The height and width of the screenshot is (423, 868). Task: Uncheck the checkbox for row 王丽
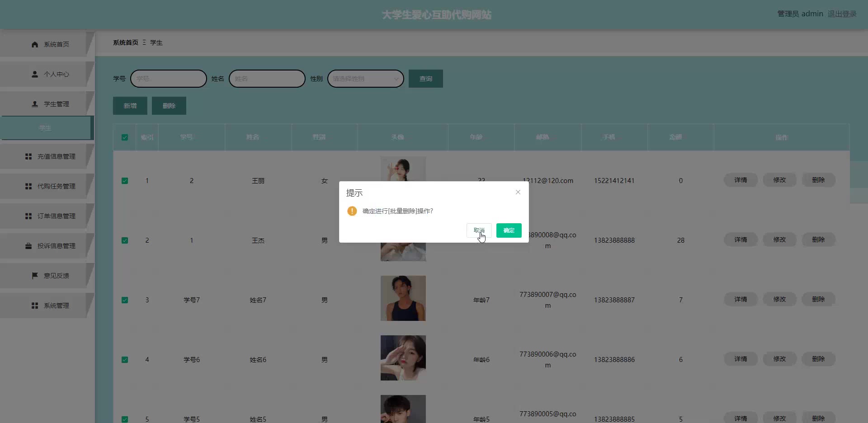(125, 181)
